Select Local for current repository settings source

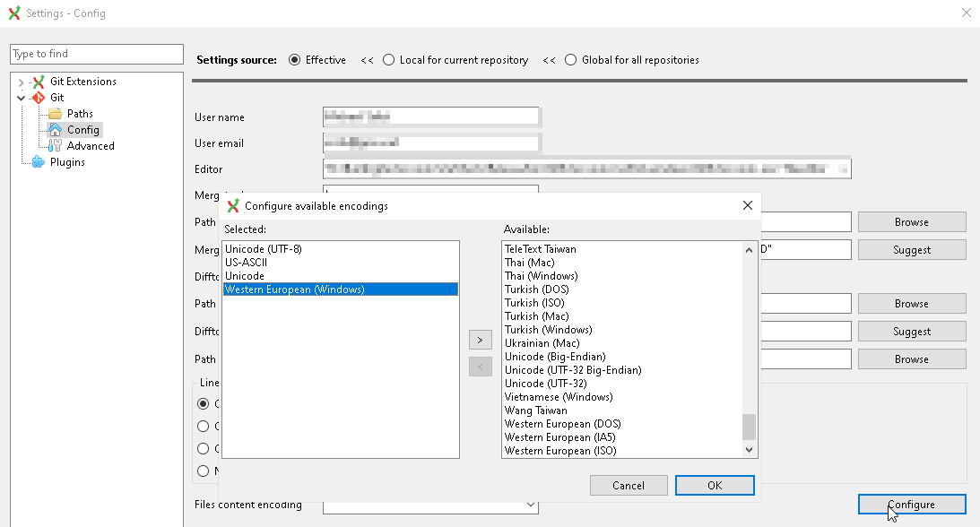(x=388, y=60)
